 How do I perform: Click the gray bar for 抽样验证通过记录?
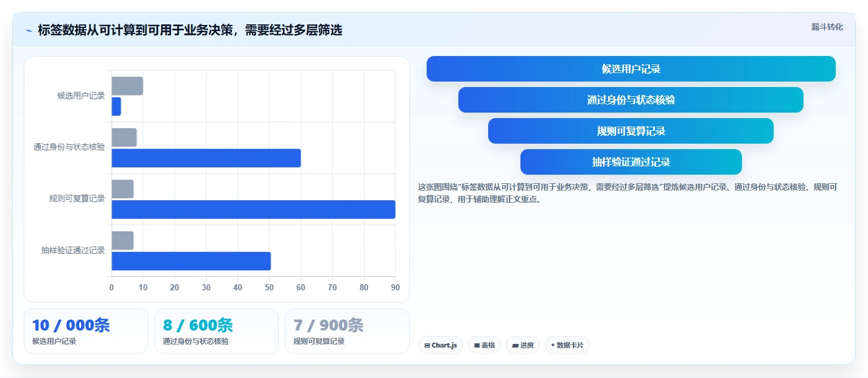coord(122,240)
